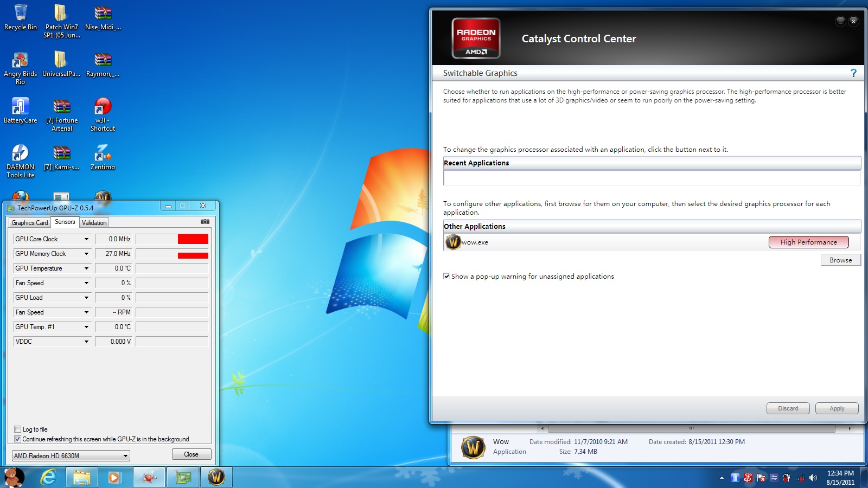Discard Switchable Graphics changes
868x488 pixels.
788,408
